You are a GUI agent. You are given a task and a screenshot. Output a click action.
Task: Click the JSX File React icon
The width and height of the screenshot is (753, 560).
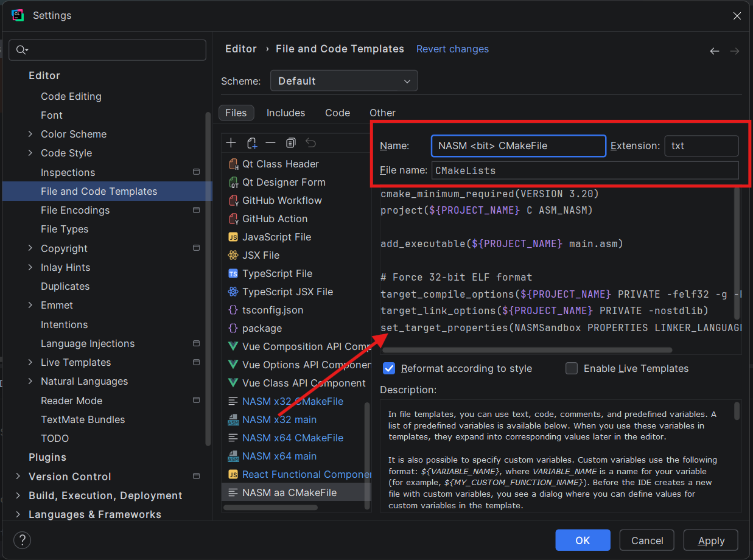233,255
